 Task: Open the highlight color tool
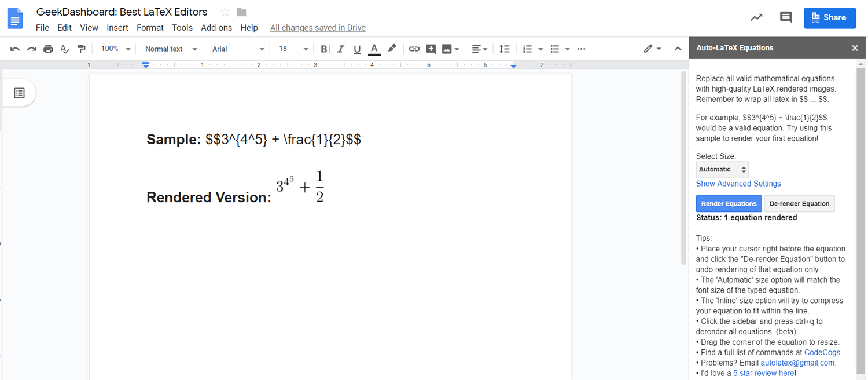(x=392, y=49)
